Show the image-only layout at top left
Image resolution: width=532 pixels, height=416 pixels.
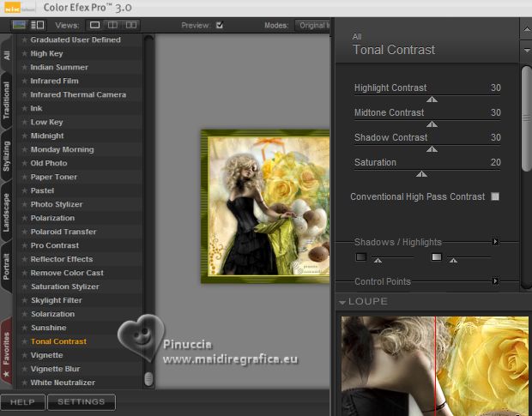(19, 25)
